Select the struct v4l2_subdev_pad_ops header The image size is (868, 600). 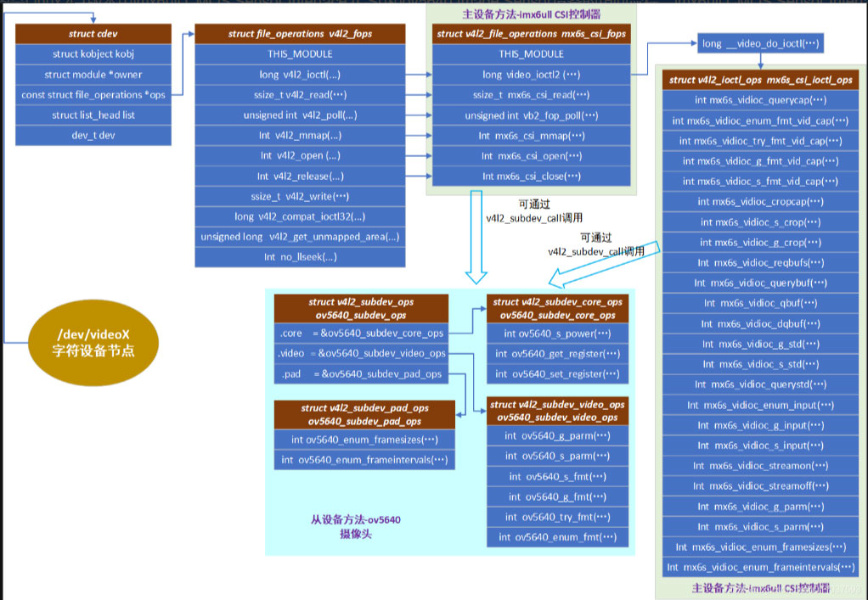[364, 412]
